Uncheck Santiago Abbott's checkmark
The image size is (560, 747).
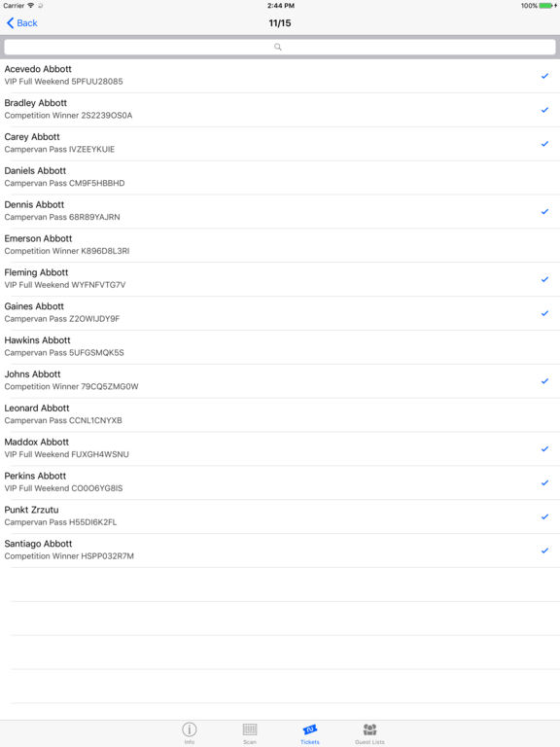point(544,551)
